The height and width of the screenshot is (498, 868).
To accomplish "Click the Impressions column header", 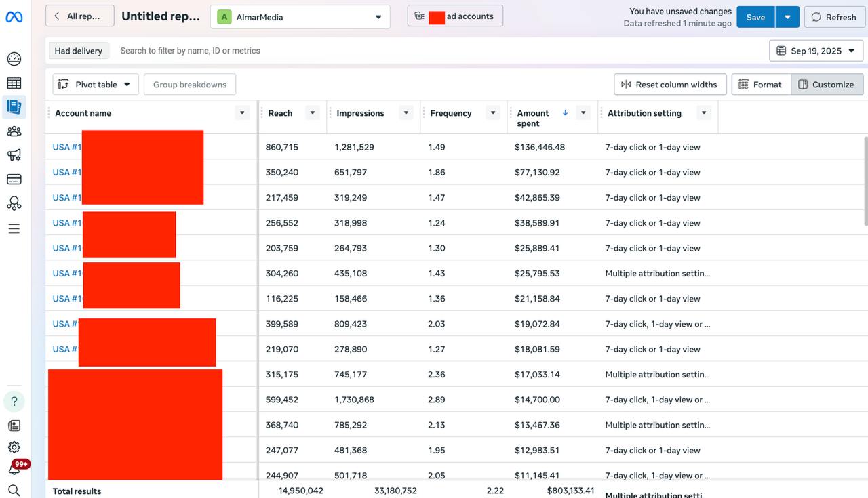I will tap(360, 113).
